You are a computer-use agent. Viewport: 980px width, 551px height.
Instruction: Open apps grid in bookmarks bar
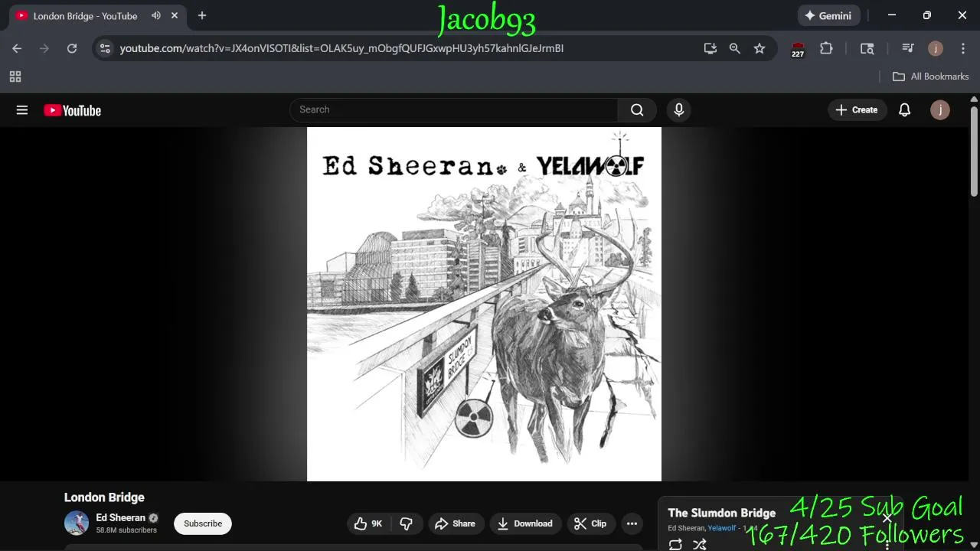pyautogui.click(x=15, y=77)
